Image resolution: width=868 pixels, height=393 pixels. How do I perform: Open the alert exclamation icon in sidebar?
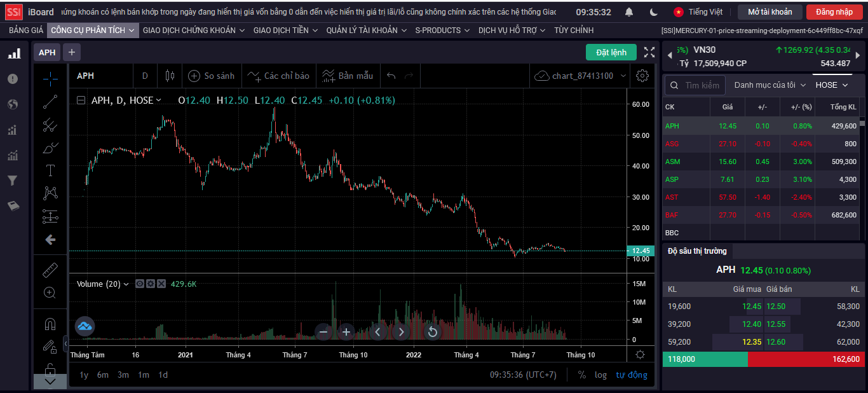13,79
